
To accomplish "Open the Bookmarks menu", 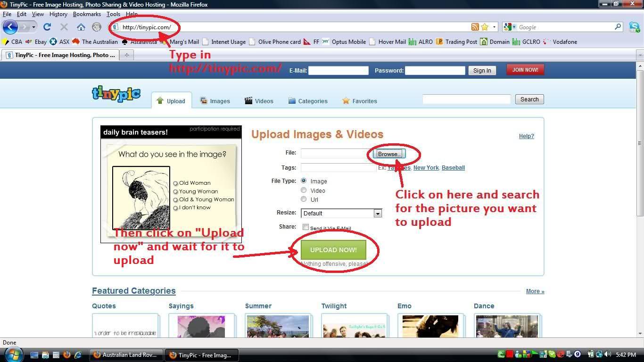I will pyautogui.click(x=87, y=14).
